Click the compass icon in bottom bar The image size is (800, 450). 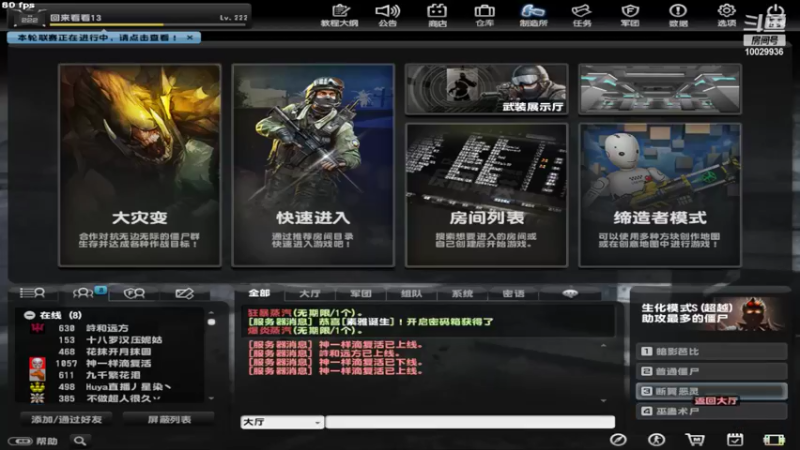coord(618,439)
